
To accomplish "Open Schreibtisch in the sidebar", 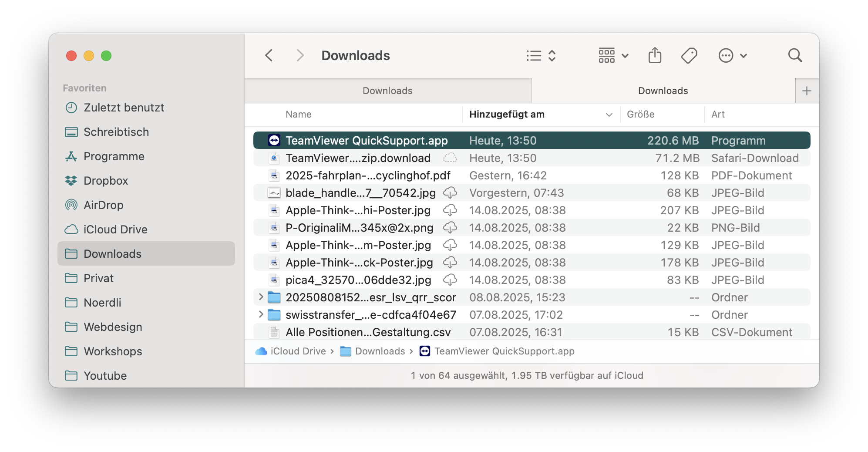I will [x=146, y=132].
